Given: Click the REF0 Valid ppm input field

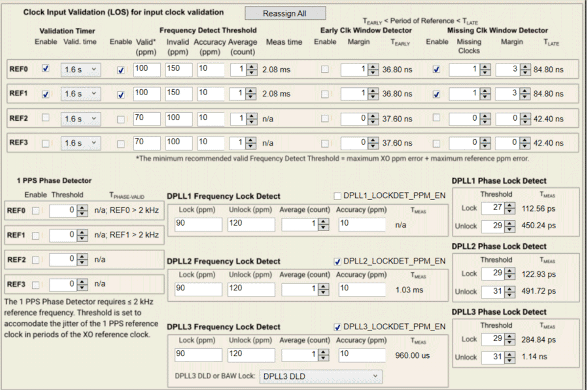Looking at the screenshot, I should (x=146, y=69).
